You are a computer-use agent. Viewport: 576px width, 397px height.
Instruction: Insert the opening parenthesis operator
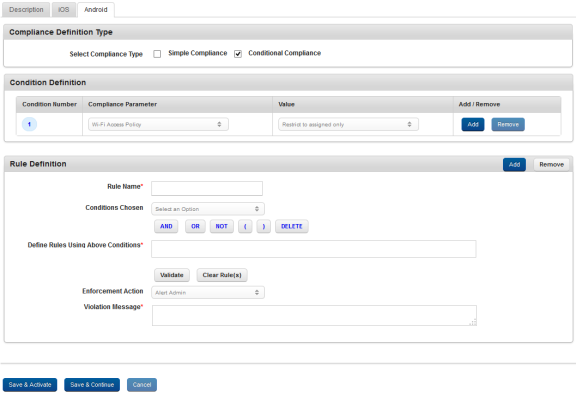[245, 227]
